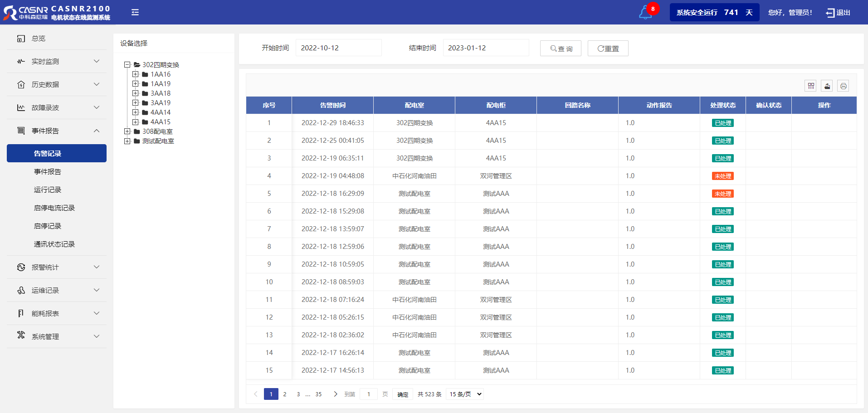This screenshot has height=413, width=868.
Task: Click alarm time 2022-12-17 14:56:13
Action: (333, 370)
